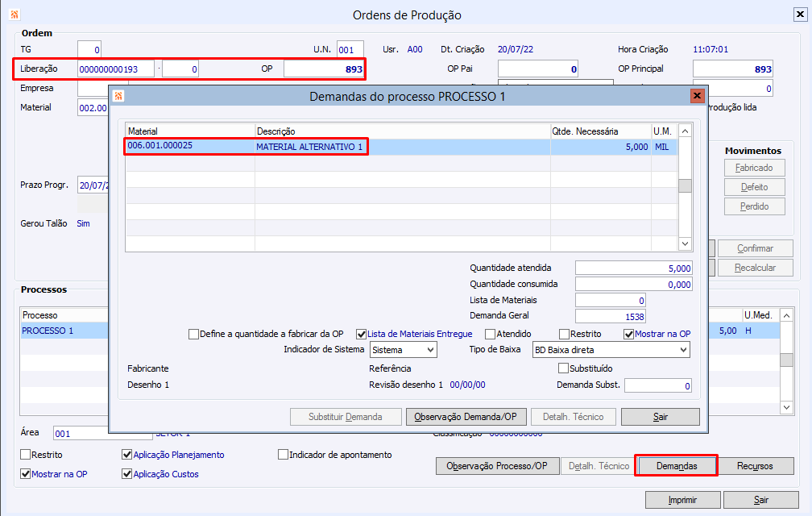
Task: Uncheck 'Aplicação Custos' checkbox
Action: click(x=127, y=473)
